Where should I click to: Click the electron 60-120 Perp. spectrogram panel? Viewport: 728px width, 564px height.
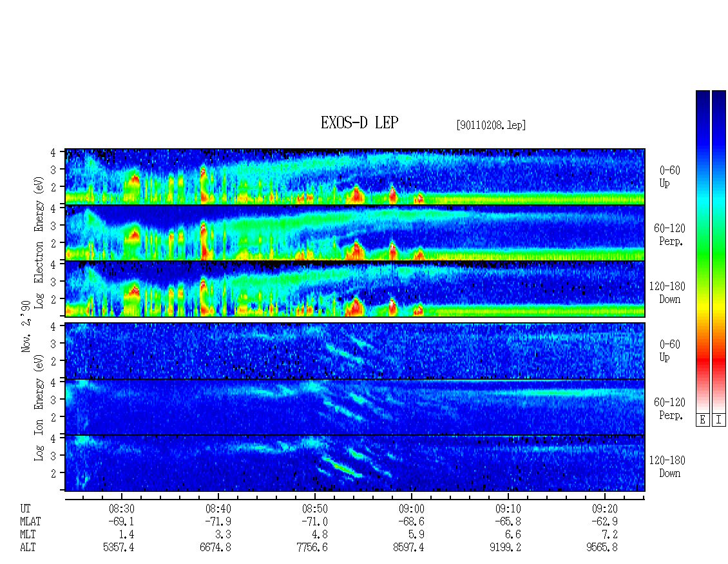coord(355,233)
